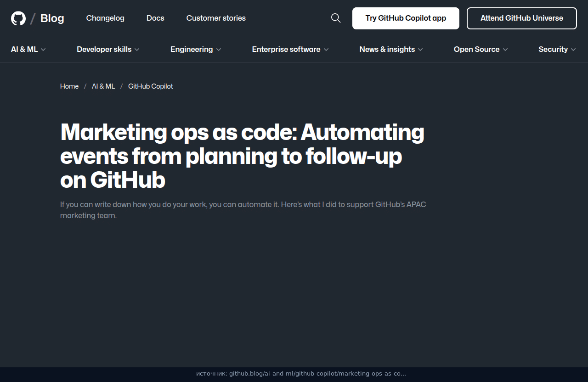The image size is (588, 382).
Task: Open GitHub Copilot breadcrumb link
Action: point(151,86)
